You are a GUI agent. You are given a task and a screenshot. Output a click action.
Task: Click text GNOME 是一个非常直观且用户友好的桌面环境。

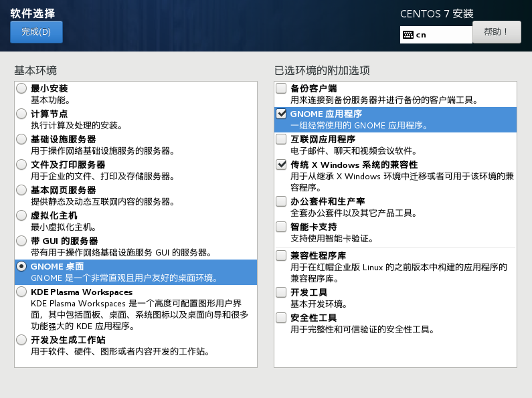(x=124, y=278)
